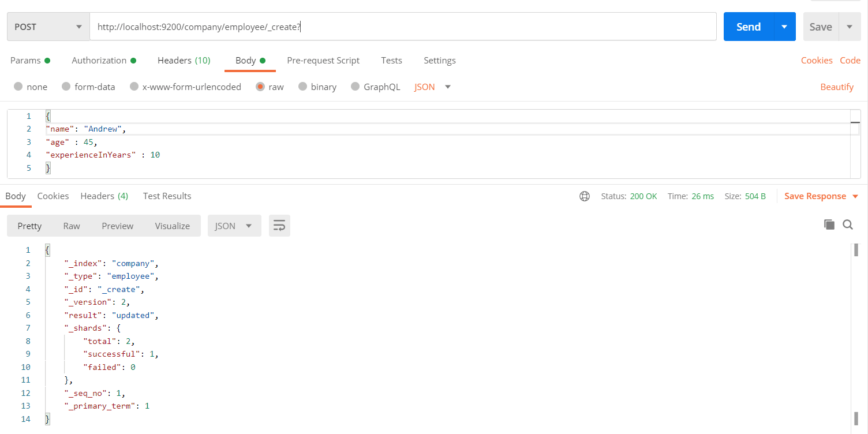Image resolution: width=868 pixels, height=434 pixels.
Task: Open the request Headers (10) tab
Action: 184,60
